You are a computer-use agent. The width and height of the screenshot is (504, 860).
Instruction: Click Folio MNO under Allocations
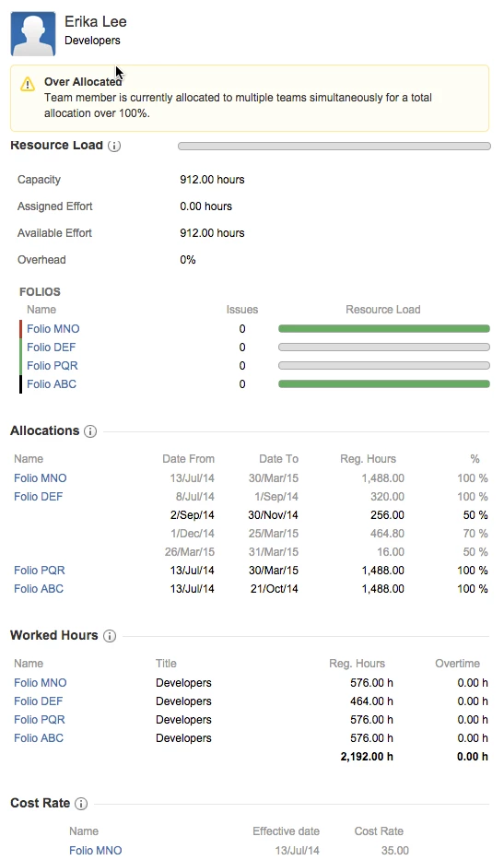pyautogui.click(x=40, y=478)
